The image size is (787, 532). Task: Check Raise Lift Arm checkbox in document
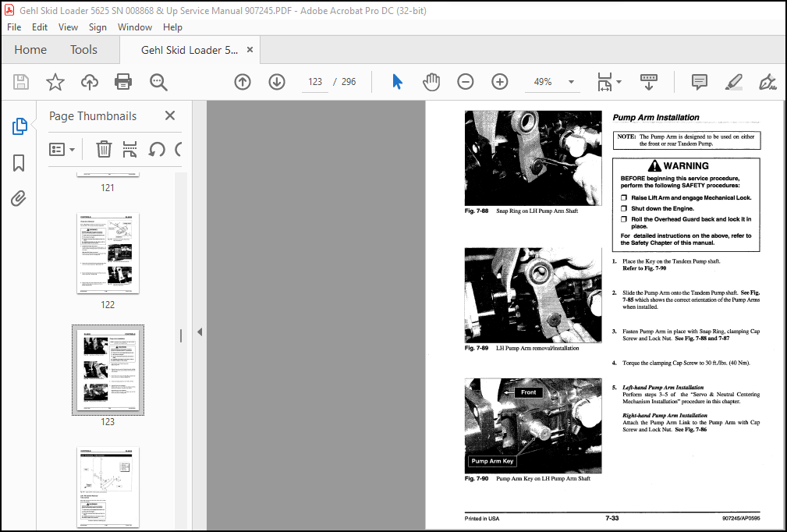click(x=624, y=197)
